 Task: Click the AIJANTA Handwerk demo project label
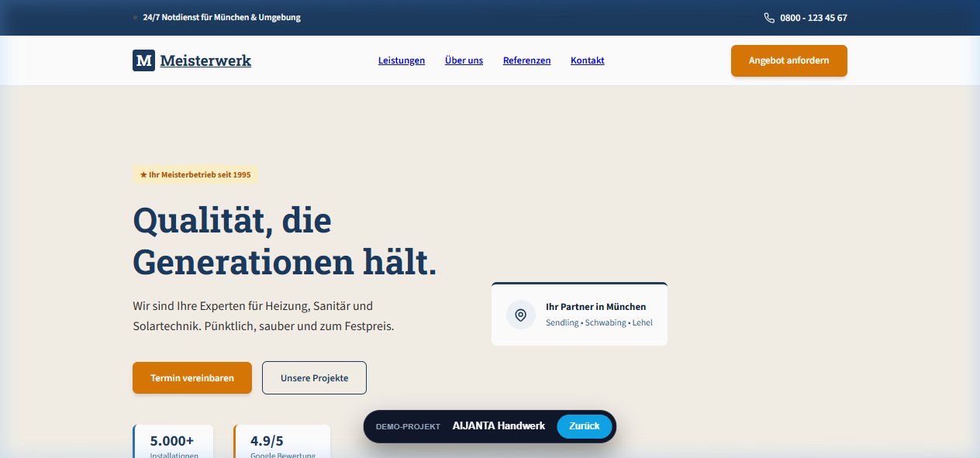[x=499, y=425]
